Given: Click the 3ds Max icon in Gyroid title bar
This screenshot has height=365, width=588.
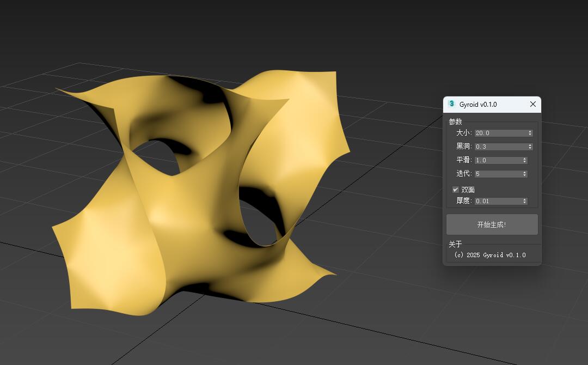Looking at the screenshot, I should (451, 104).
